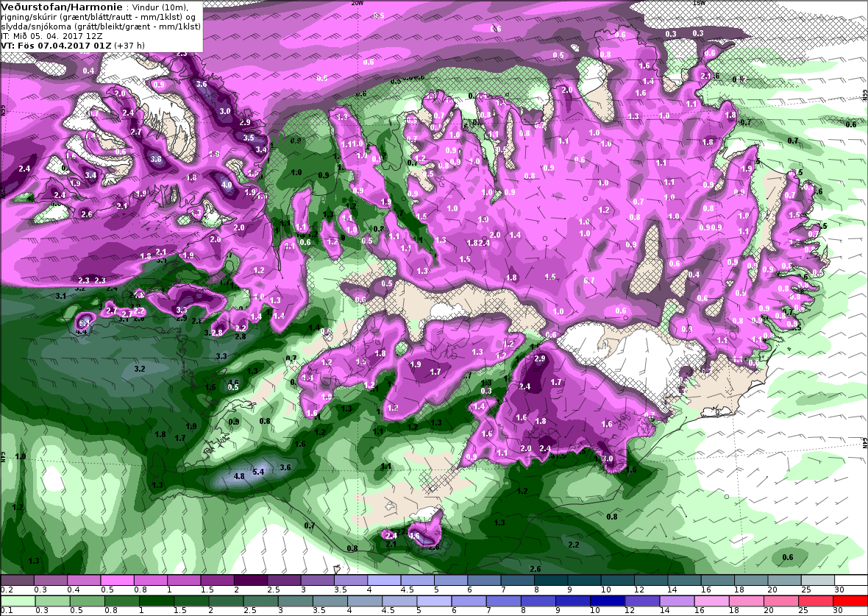
Task: Select the 5.1 value label on the map
Action: [83, 322]
